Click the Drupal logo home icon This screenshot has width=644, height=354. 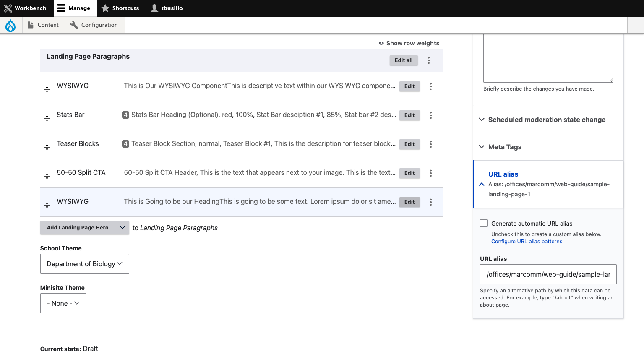click(10, 25)
